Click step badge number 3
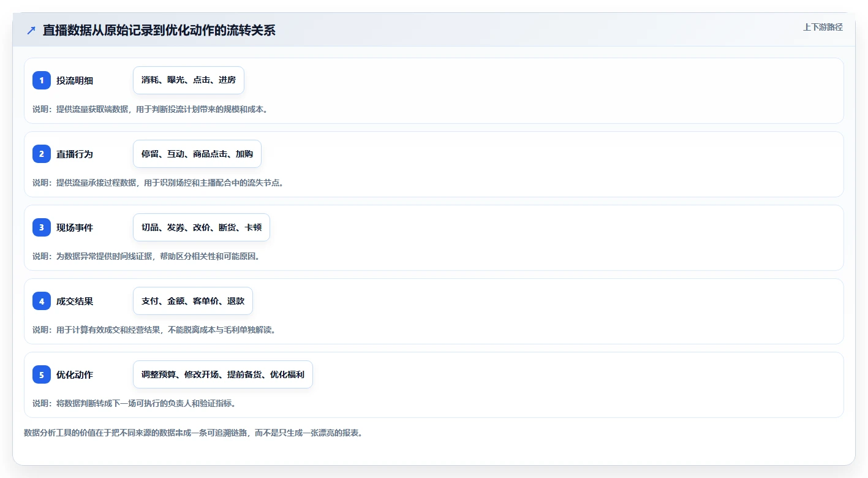Image resolution: width=868 pixels, height=478 pixels. click(42, 227)
